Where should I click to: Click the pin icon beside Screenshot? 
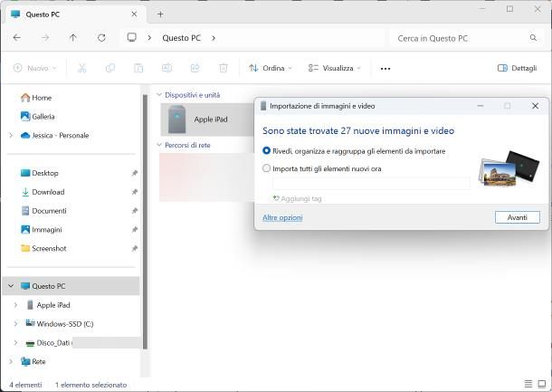[x=135, y=248]
